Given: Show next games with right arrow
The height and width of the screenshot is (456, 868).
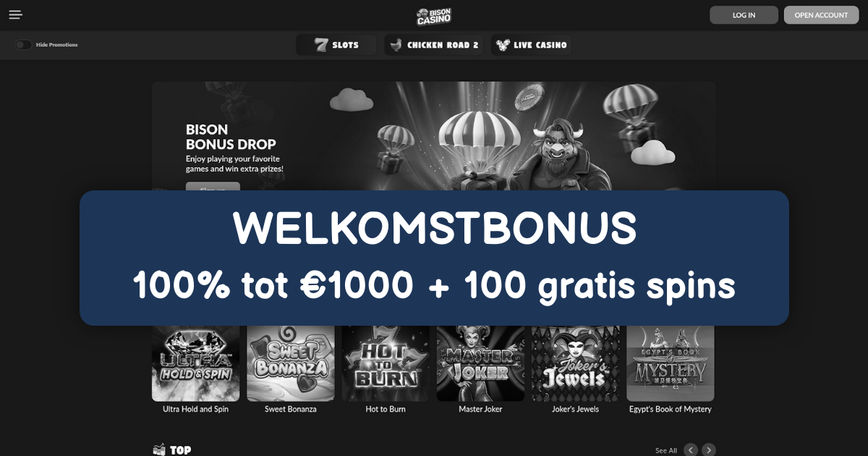Looking at the screenshot, I should pyautogui.click(x=709, y=450).
